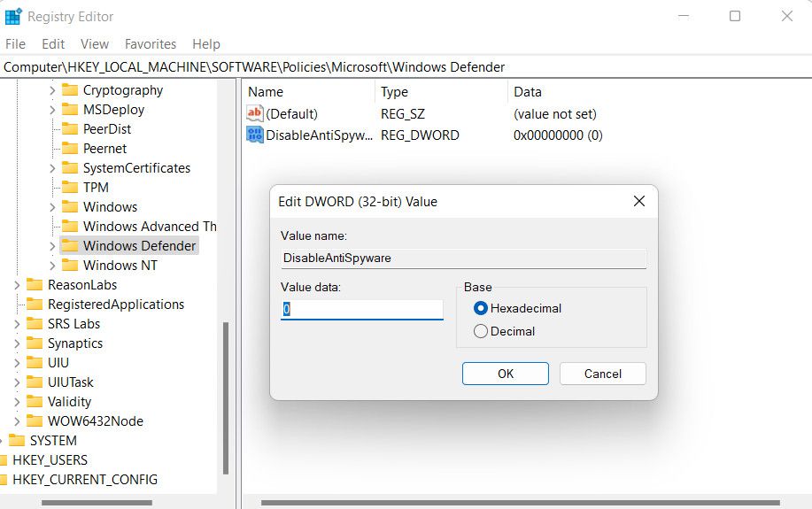Click the Registry Editor app icon
This screenshot has height=509, width=812.
click(13, 17)
